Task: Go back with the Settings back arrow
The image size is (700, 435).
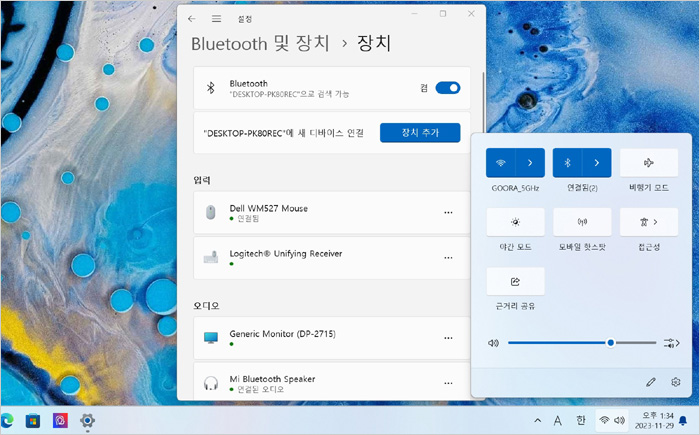Action: point(192,18)
